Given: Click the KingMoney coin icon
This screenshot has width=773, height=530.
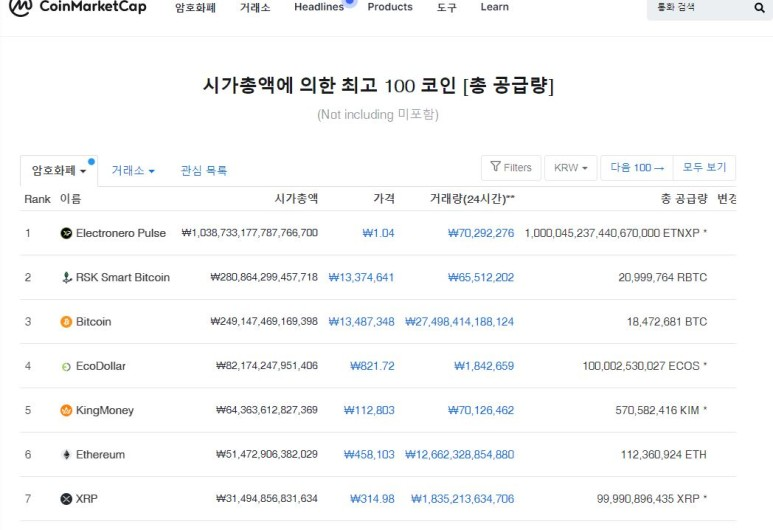Looking at the screenshot, I should [66, 410].
